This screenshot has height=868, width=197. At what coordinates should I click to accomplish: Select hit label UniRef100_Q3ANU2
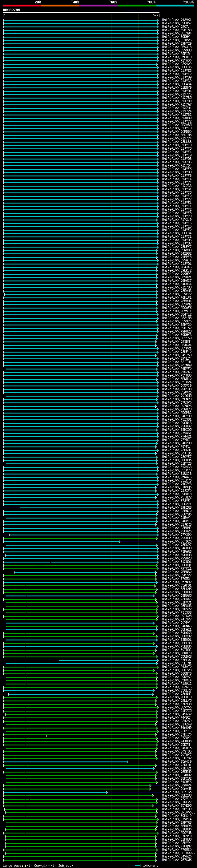click(176, 694)
